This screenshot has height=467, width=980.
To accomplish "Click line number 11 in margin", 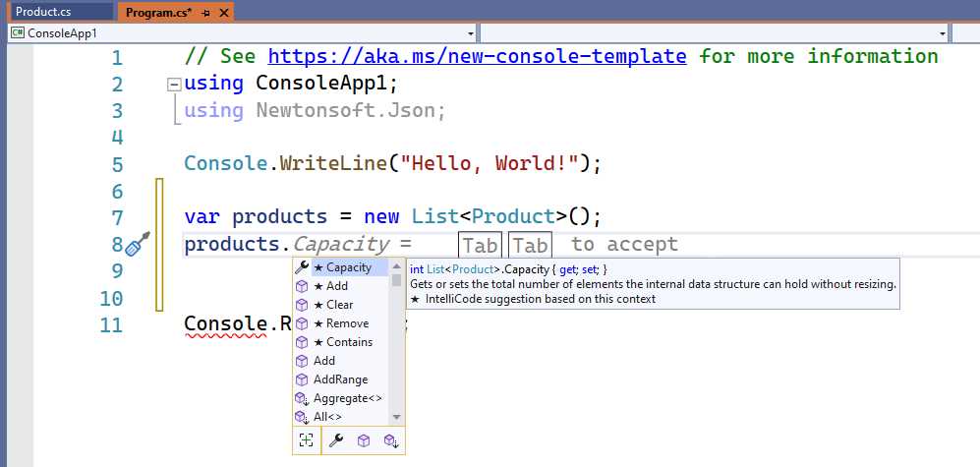I will click(x=111, y=325).
